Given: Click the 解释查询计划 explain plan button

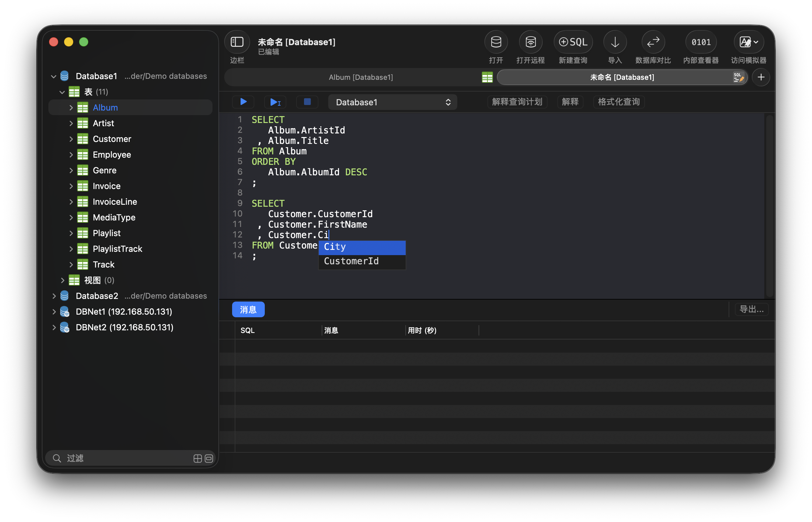Looking at the screenshot, I should (x=516, y=102).
